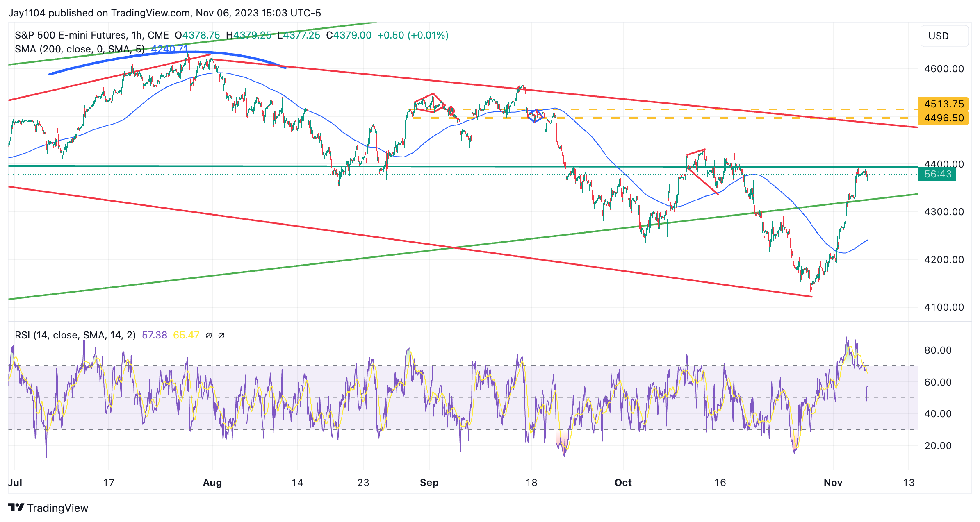The image size is (980, 522).
Task: Click the change value +0.50 (+0.01%)
Action: coord(413,35)
